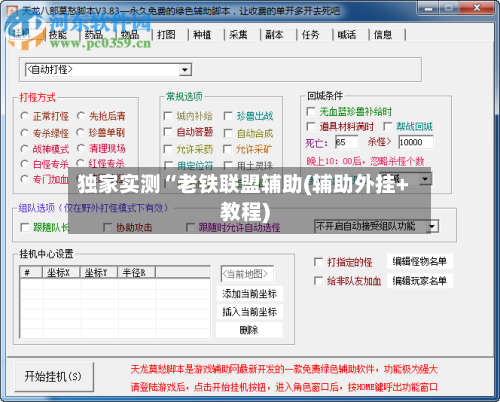This screenshot has width=500, height=402.
Task: Switch to the 技能 tab
Action: [58, 35]
